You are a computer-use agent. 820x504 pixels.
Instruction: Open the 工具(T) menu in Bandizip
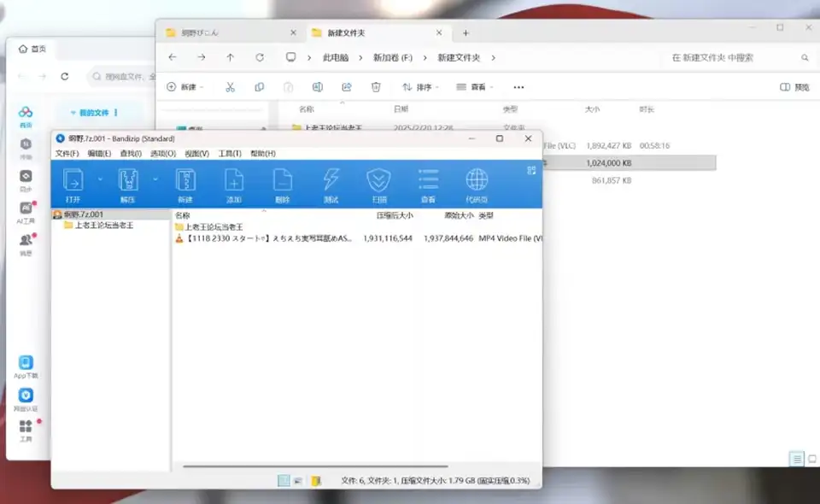coord(230,153)
